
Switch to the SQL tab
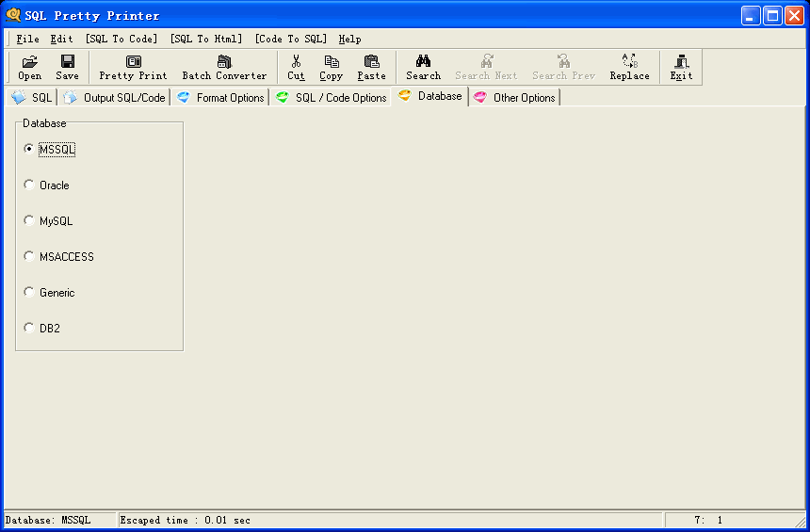31,98
